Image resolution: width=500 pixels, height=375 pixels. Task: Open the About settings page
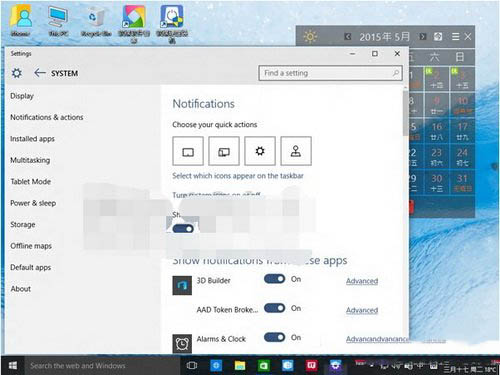point(21,289)
